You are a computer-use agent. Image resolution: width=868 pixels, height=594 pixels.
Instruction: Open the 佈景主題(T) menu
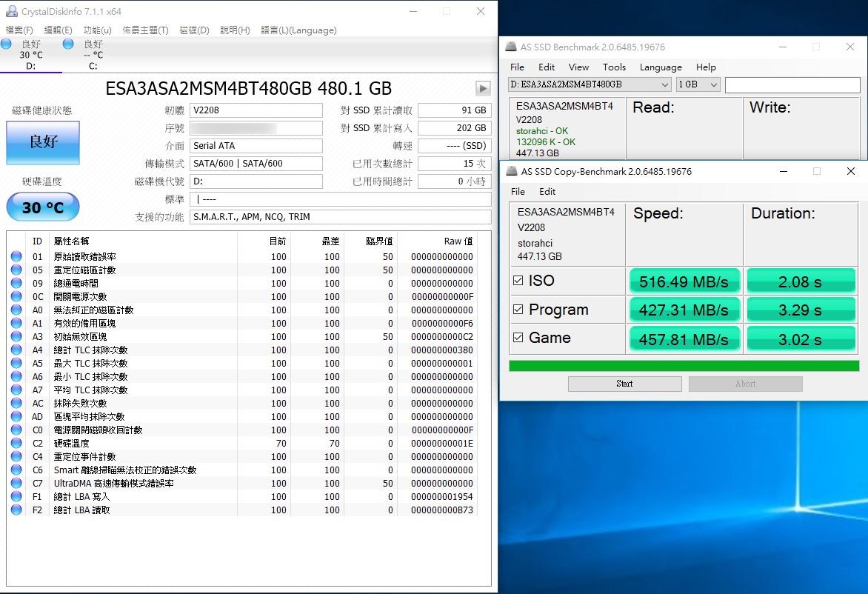click(146, 30)
